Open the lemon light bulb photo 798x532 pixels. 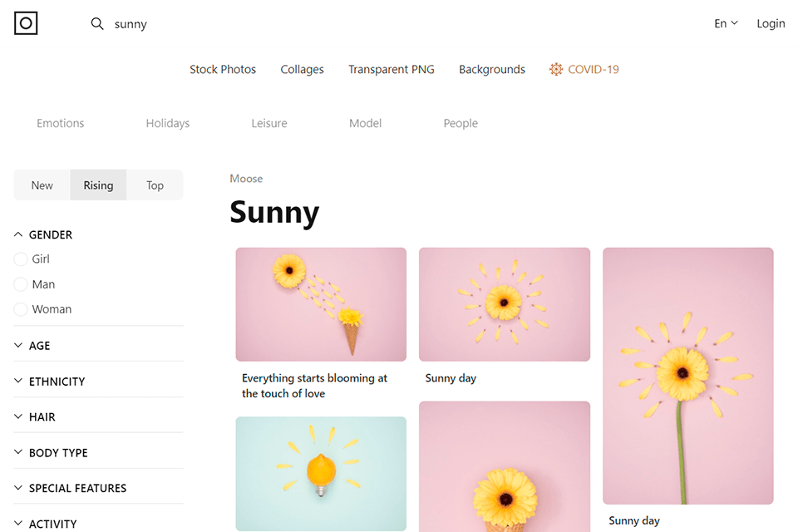tap(321, 473)
